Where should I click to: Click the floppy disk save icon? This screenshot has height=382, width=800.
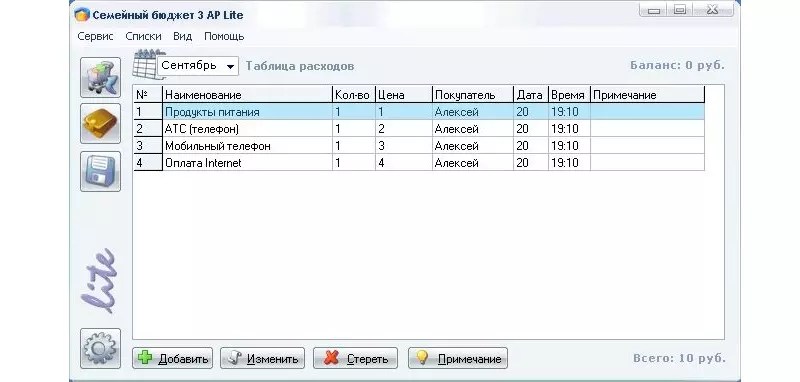click(101, 171)
